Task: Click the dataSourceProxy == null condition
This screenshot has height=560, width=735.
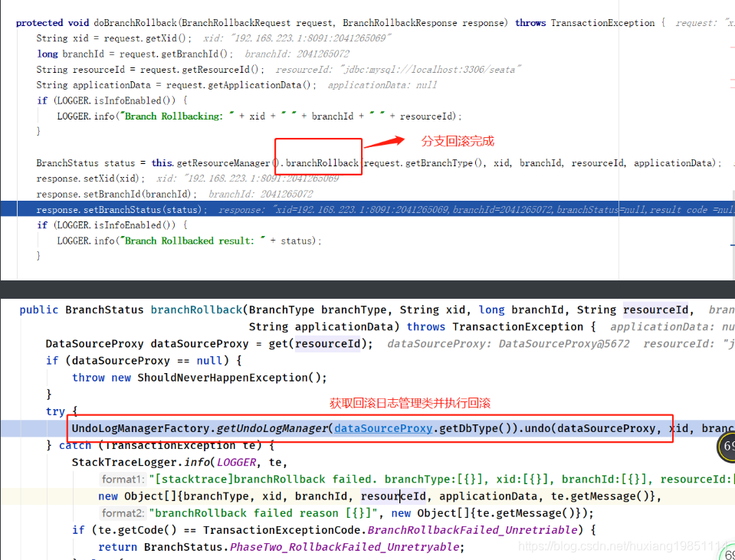Action: click(x=146, y=360)
